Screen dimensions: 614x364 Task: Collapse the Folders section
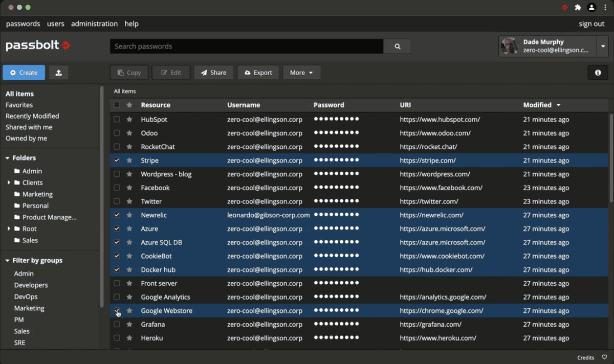tap(8, 158)
